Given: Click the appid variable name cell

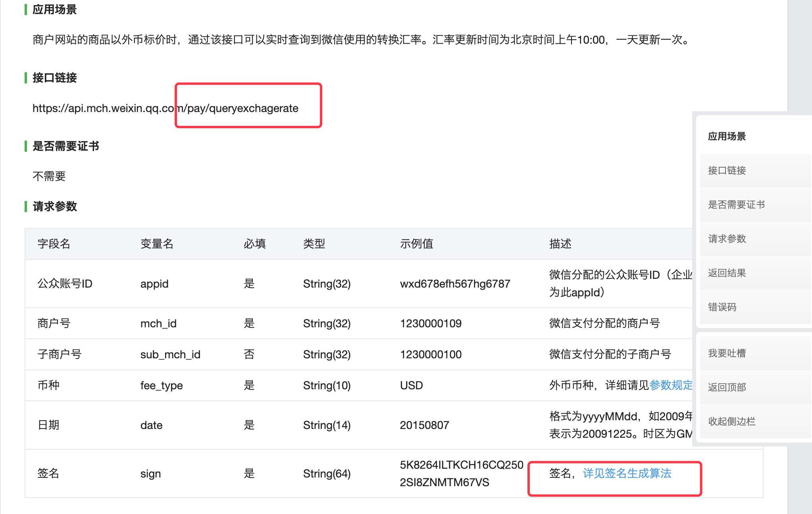Looking at the screenshot, I should click(154, 284).
